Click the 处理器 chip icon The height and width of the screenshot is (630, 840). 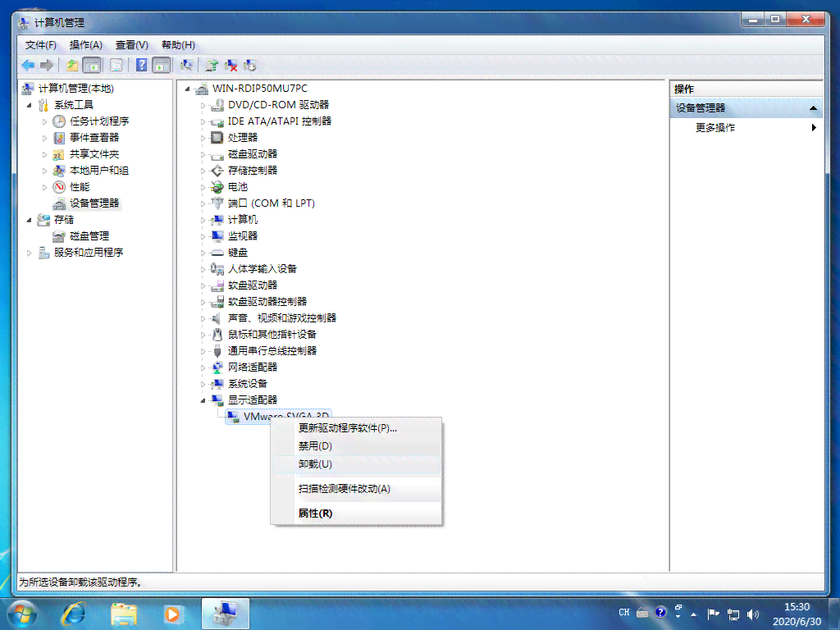(217, 138)
